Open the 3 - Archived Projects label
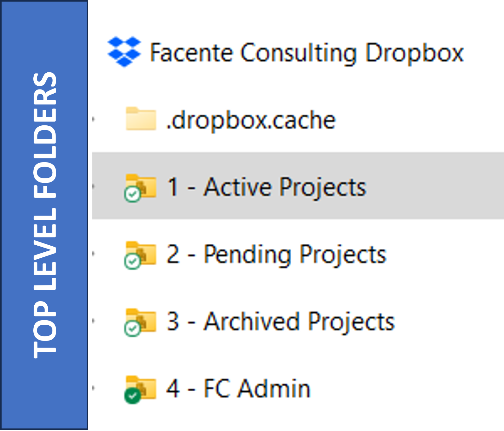 pos(281,322)
